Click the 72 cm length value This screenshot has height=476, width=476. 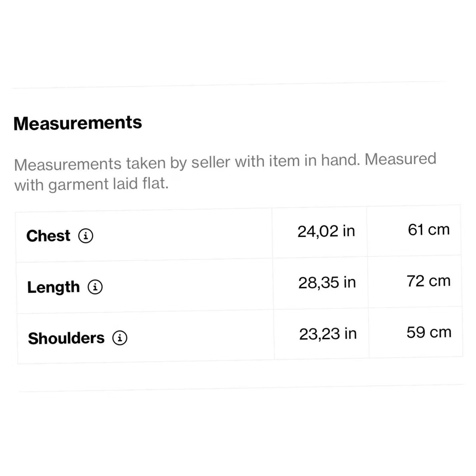(x=429, y=281)
